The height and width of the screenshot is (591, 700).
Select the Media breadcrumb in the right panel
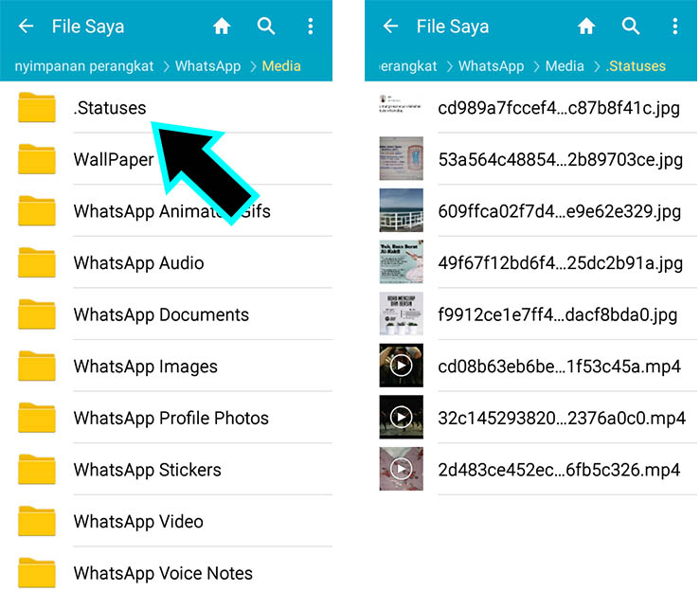point(565,66)
